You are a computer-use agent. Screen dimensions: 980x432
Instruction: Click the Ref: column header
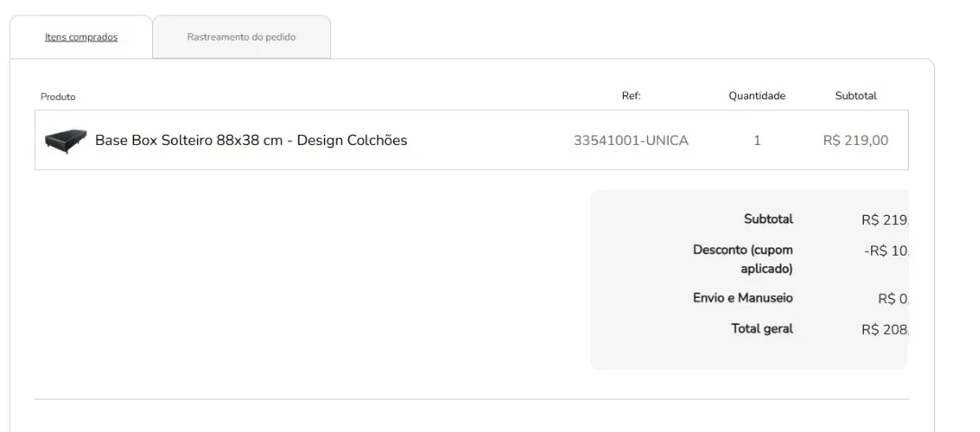[x=631, y=95]
